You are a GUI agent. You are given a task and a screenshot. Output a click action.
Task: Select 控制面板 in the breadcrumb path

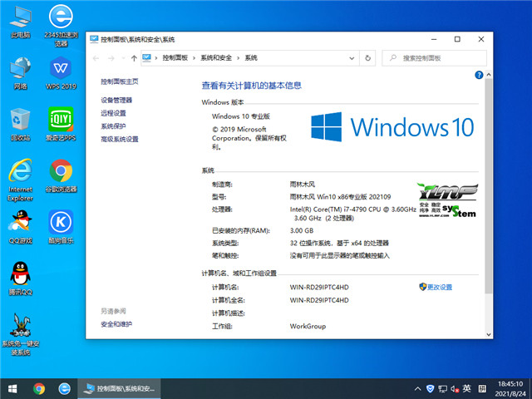[x=175, y=58]
